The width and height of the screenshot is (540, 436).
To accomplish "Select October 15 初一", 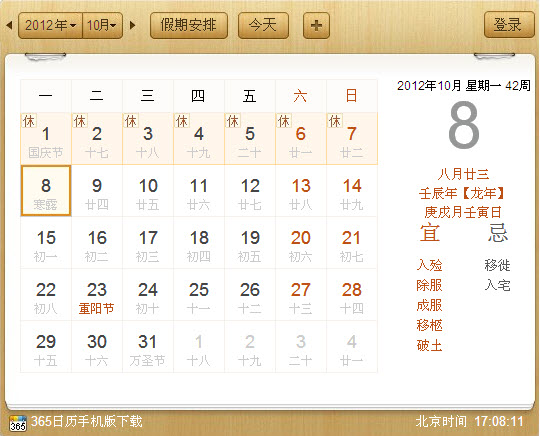I will pyautogui.click(x=46, y=243).
